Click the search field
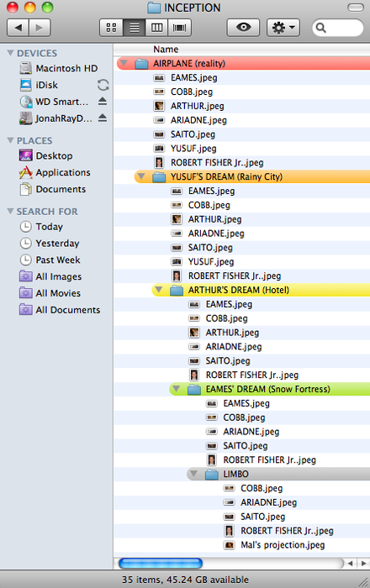 (338, 28)
